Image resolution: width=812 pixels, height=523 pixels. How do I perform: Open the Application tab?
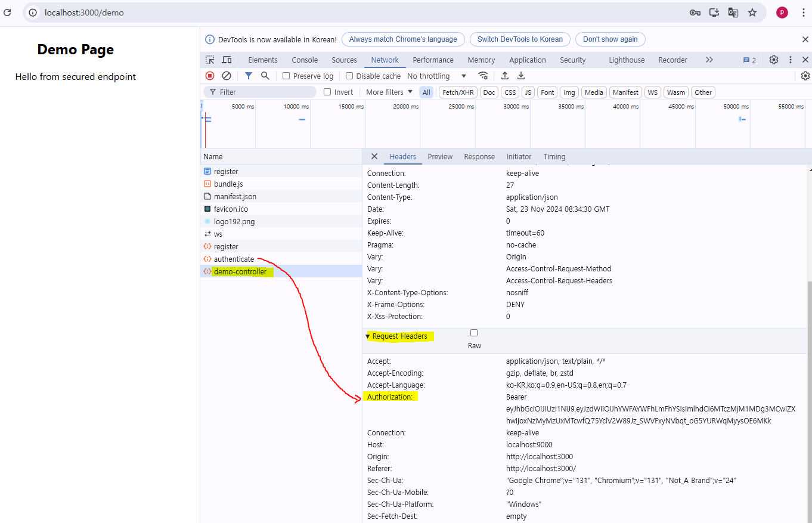coord(528,60)
